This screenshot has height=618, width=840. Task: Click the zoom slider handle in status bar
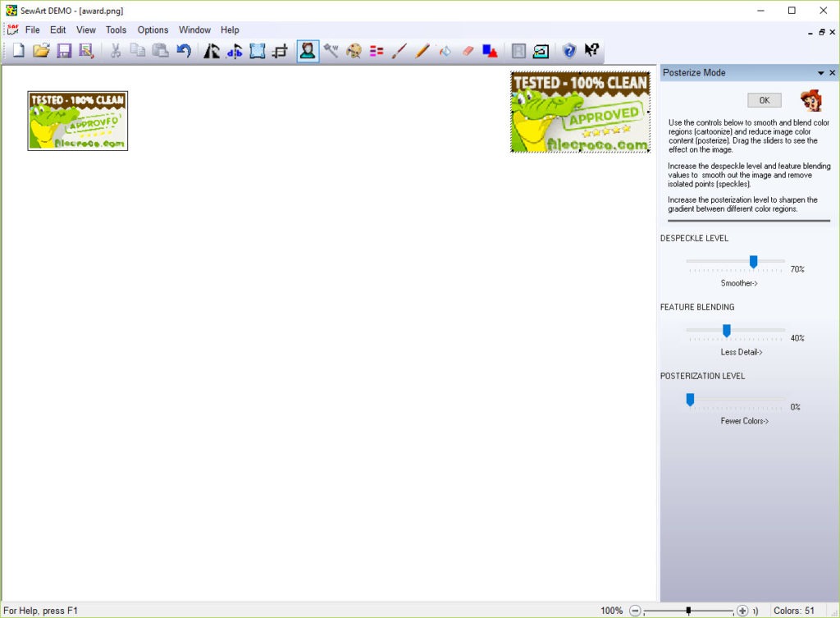pos(688,611)
